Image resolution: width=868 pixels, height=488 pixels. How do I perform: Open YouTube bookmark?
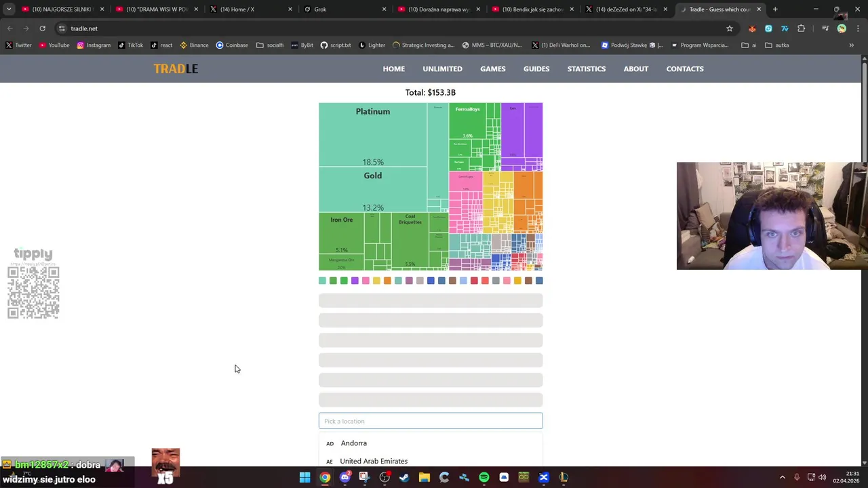54,45
